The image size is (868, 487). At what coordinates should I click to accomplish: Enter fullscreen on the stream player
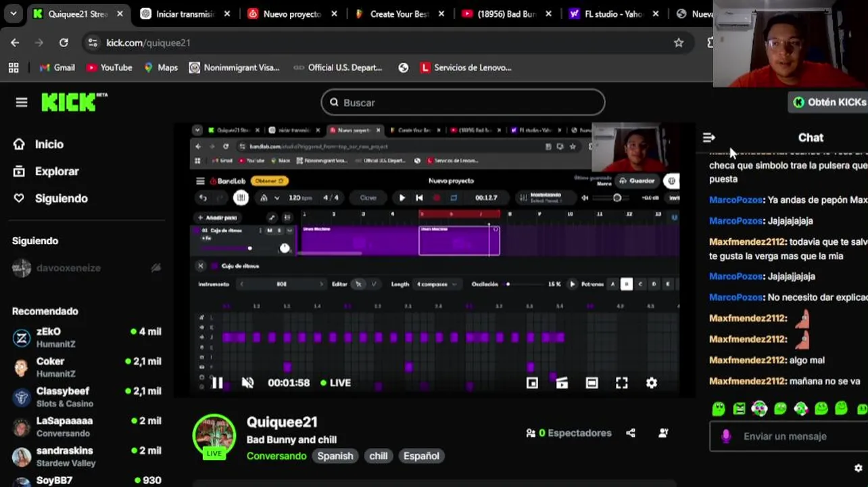click(621, 383)
